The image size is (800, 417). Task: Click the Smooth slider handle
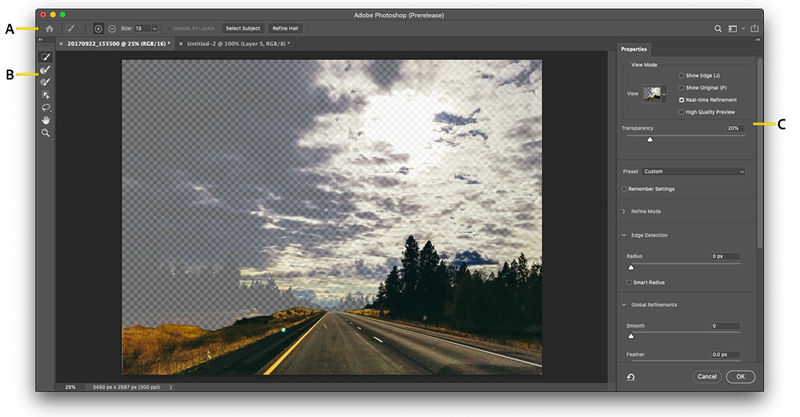tap(631, 336)
